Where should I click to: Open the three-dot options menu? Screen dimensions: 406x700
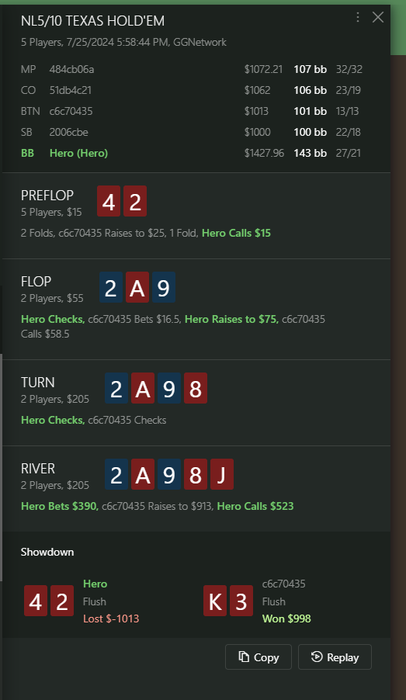[x=358, y=17]
